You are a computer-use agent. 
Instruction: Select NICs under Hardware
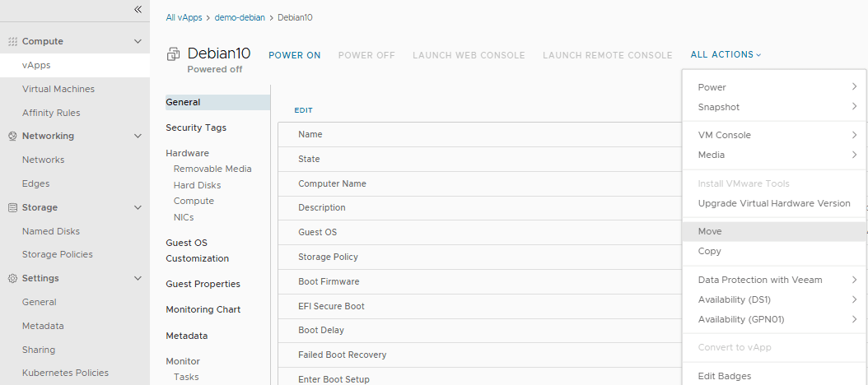[184, 217]
